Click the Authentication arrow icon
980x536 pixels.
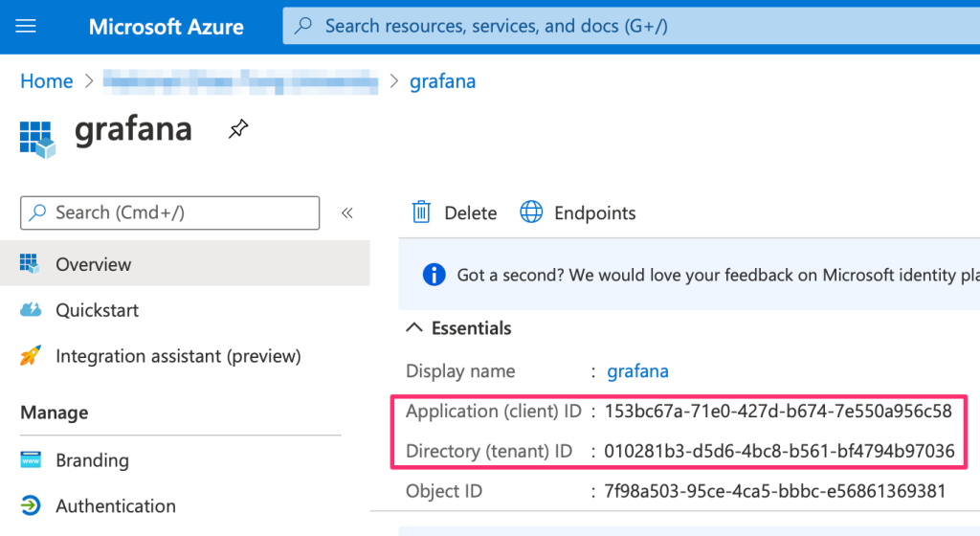tap(30, 505)
